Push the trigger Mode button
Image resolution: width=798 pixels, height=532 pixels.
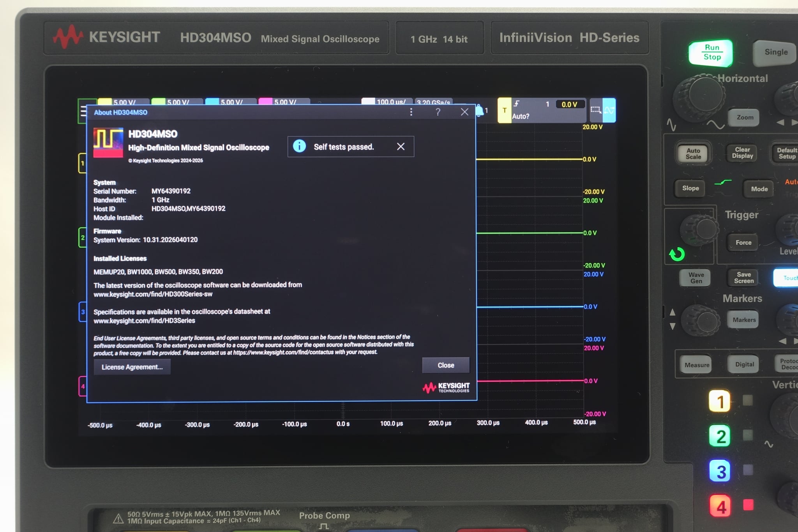point(759,189)
